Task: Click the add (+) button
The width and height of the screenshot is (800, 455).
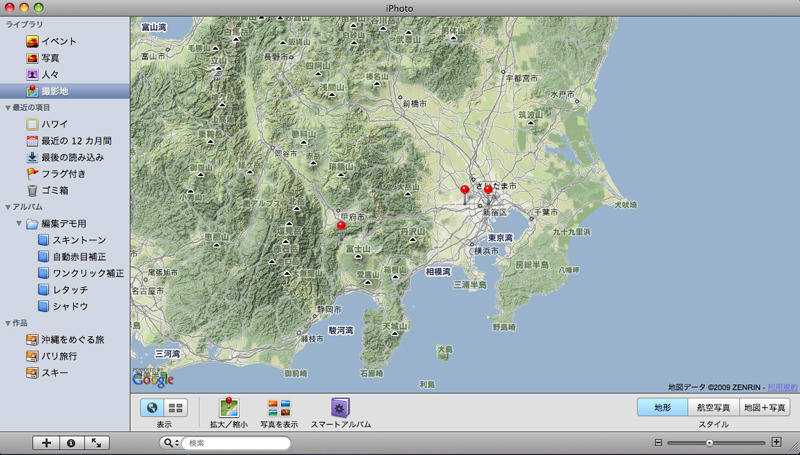Action: click(x=46, y=443)
